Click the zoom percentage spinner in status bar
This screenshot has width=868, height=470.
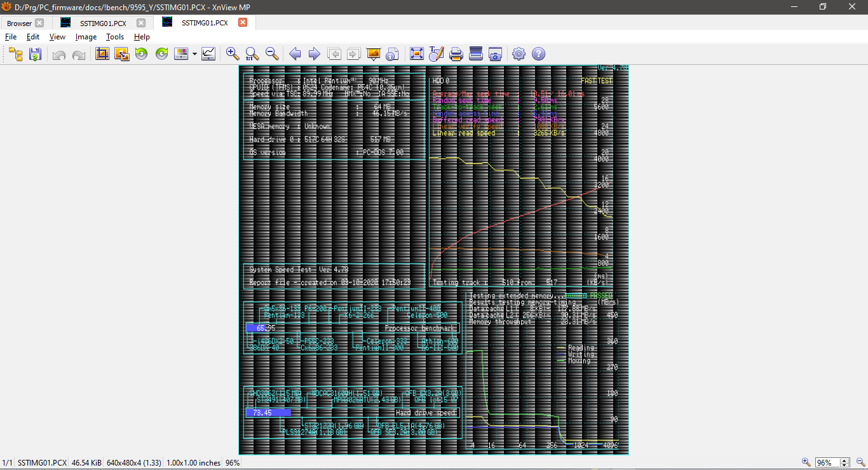coord(845,462)
